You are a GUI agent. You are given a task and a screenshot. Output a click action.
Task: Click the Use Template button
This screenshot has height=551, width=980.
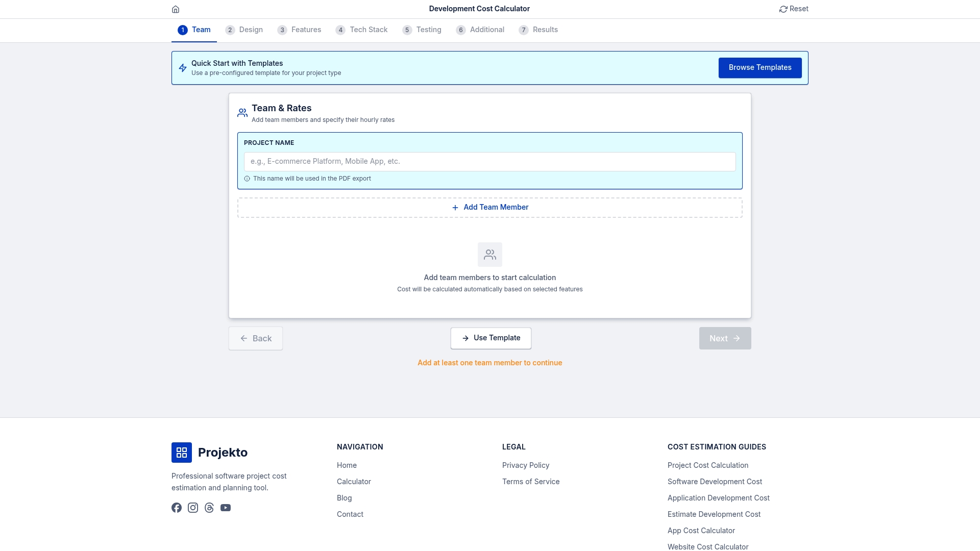[x=491, y=338]
